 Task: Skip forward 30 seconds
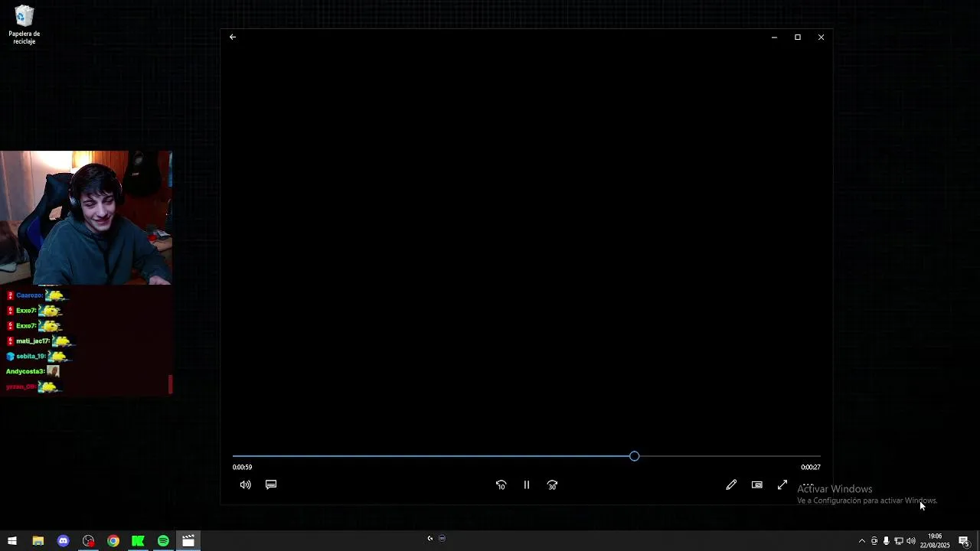tap(552, 484)
